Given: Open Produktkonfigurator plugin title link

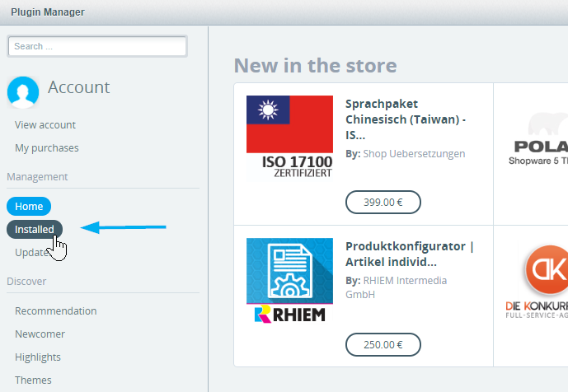Looking at the screenshot, I should click(410, 254).
